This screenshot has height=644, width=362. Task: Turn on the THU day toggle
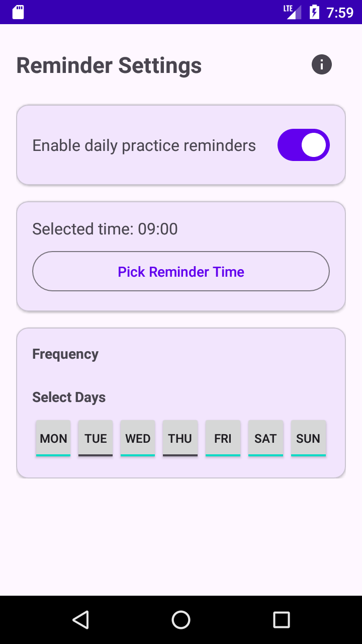coord(180,438)
